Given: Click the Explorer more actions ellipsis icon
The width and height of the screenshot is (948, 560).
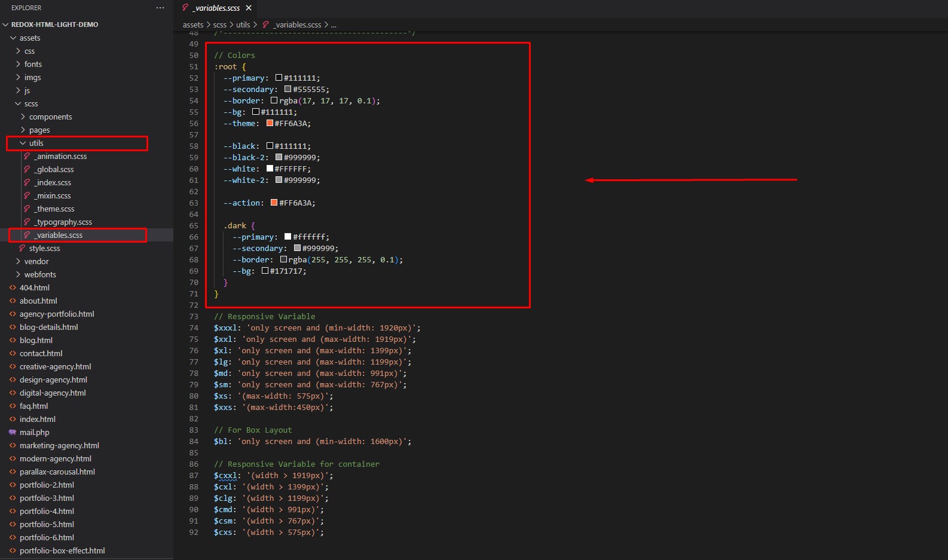Looking at the screenshot, I should pos(160,8).
